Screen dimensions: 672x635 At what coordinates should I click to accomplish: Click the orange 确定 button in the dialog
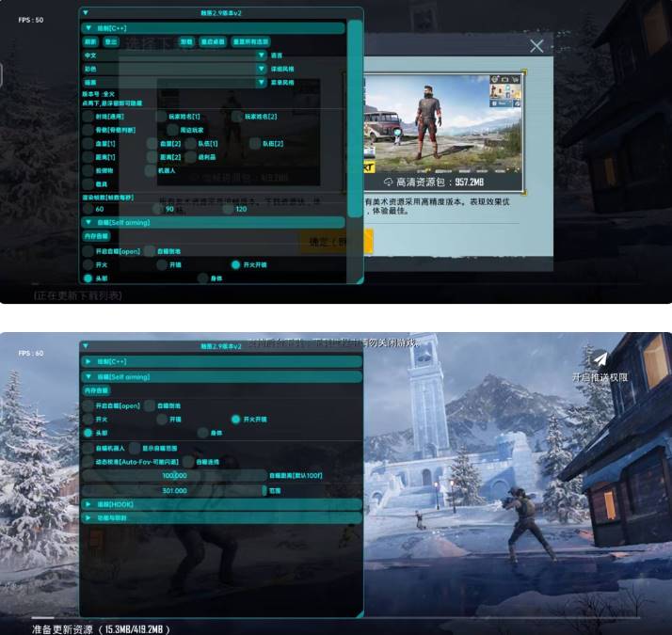coord(336,242)
